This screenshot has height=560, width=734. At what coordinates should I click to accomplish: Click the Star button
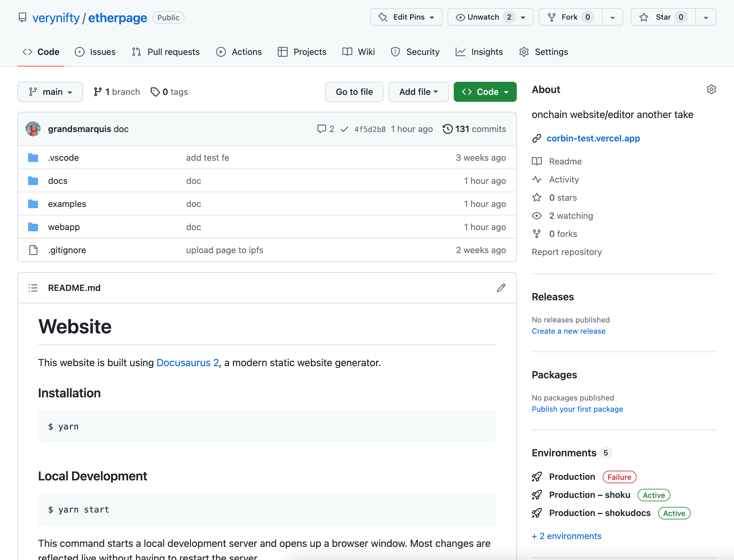[x=663, y=17]
